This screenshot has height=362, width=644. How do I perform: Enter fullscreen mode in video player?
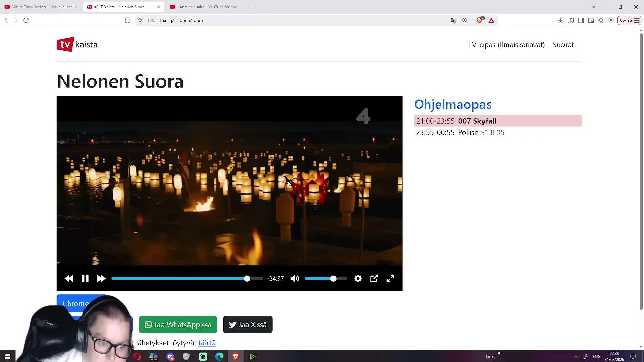(390, 279)
